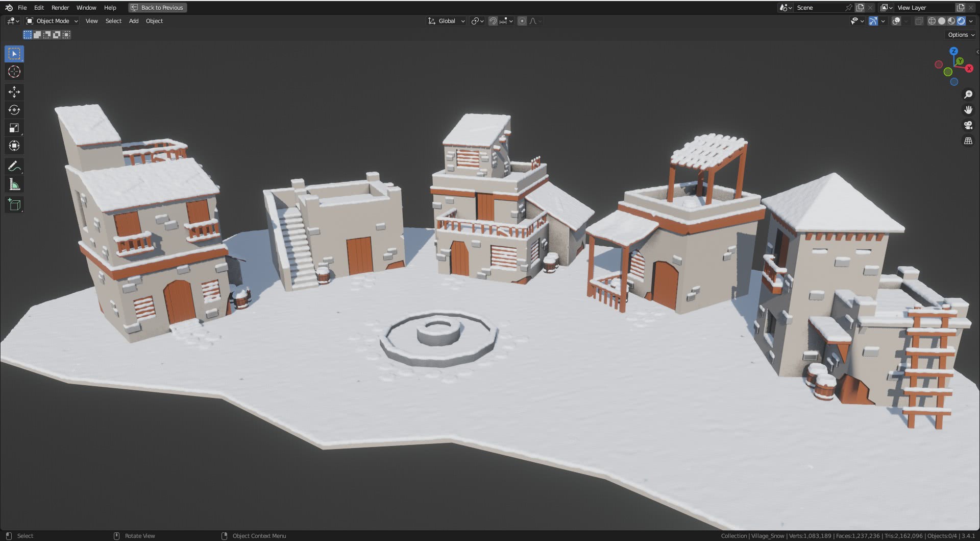Toggle snapping with the magnet icon
The width and height of the screenshot is (980, 541).
[493, 21]
